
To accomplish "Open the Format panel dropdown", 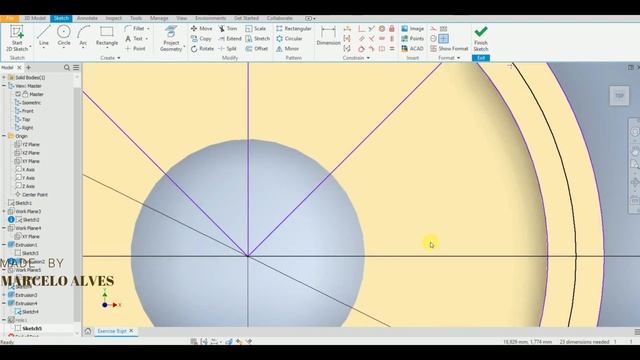I will tap(449, 58).
